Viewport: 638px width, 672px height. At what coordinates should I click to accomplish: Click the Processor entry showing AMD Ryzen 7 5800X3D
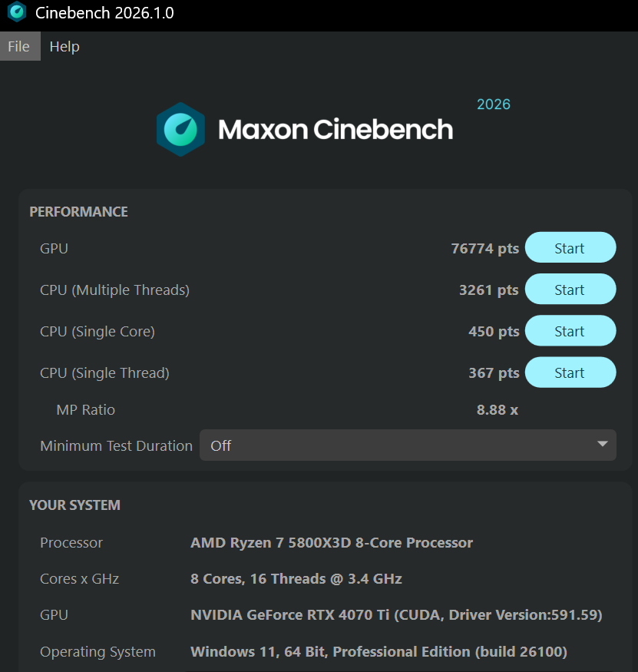pos(331,542)
